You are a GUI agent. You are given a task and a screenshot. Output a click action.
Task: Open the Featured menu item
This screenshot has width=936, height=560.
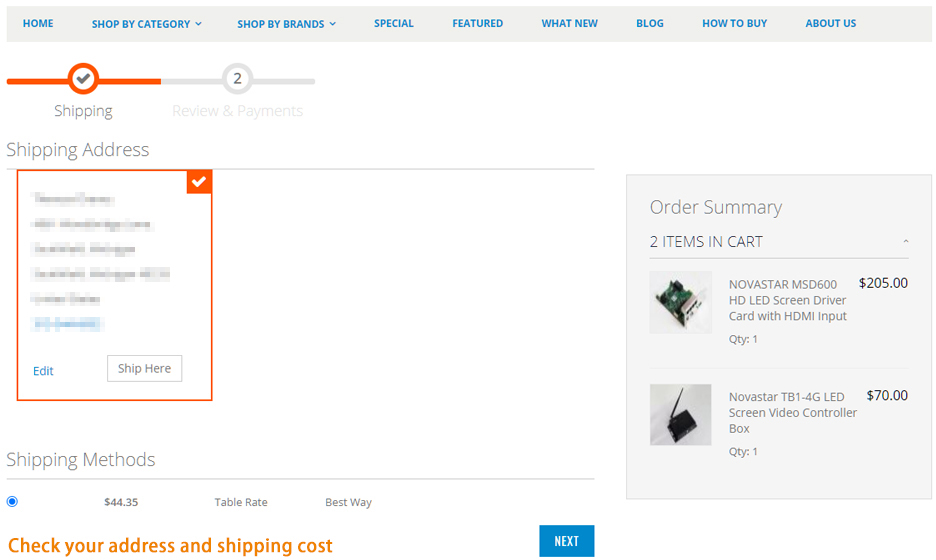click(478, 23)
